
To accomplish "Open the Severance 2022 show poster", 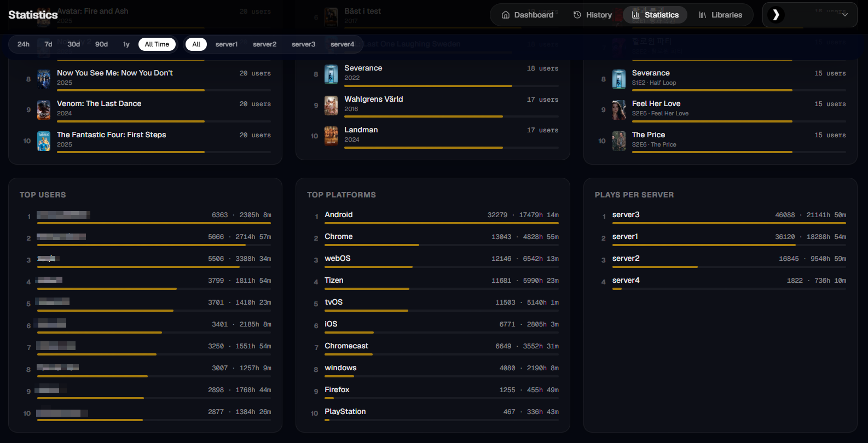I will (331, 74).
